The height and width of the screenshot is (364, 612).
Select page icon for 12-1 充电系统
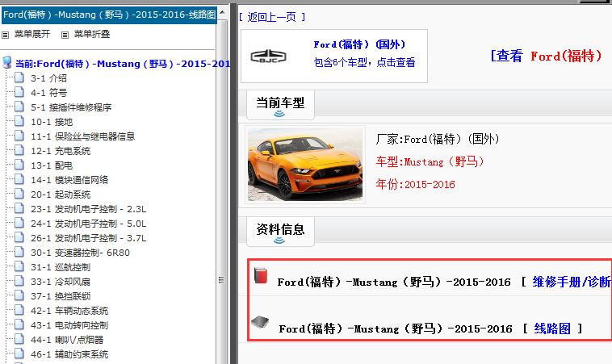click(x=19, y=150)
